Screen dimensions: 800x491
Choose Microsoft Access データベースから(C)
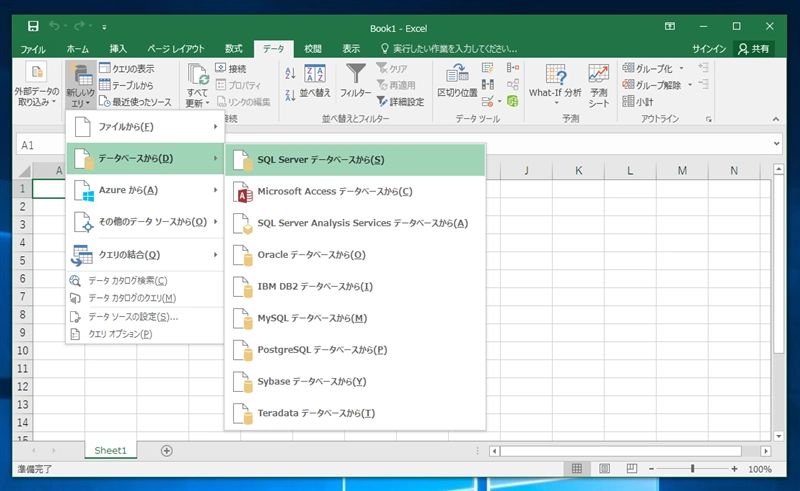point(355,191)
